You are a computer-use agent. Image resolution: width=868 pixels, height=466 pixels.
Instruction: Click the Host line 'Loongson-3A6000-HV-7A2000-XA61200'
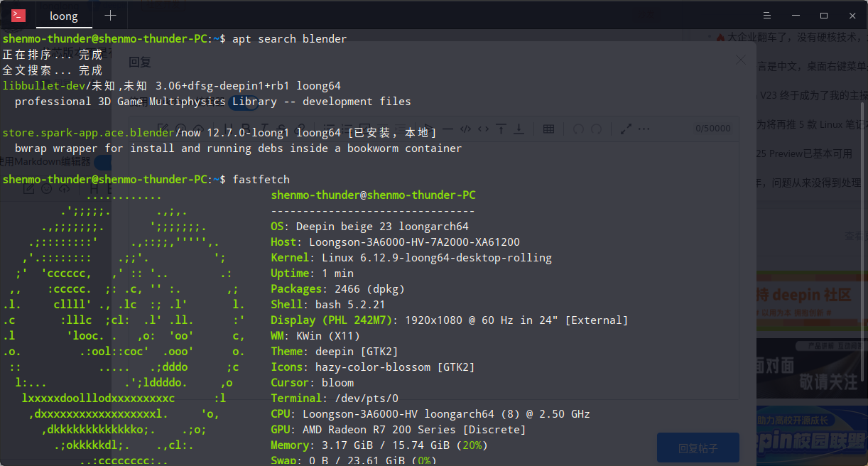pyautogui.click(x=415, y=242)
